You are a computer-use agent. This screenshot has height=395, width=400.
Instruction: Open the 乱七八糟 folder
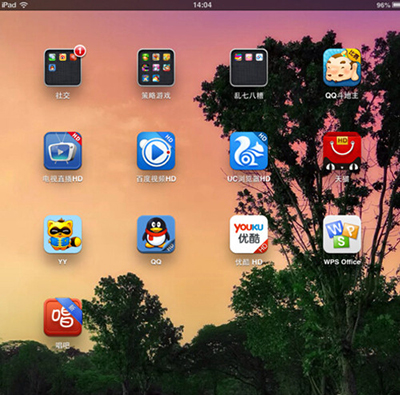click(x=249, y=68)
